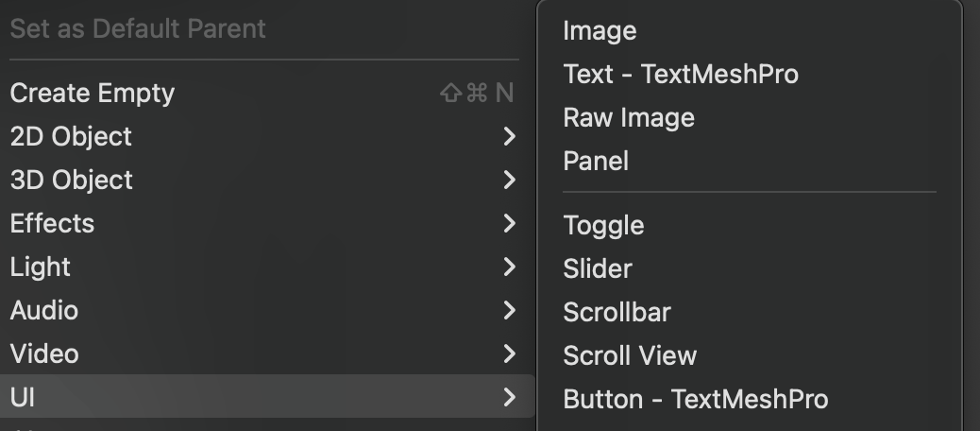The width and height of the screenshot is (980, 431).
Task: Choose Set as Default Parent
Action: [138, 28]
